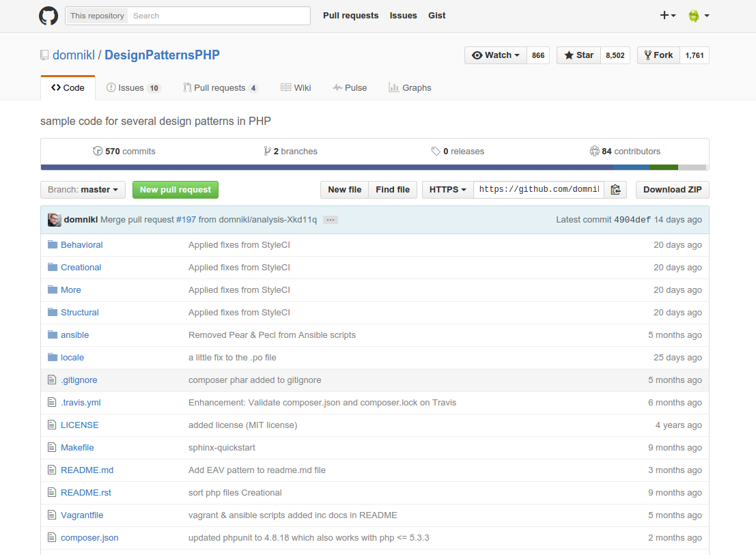Switch to the repository Pull requests tab
This screenshot has width=756, height=555.
[221, 87]
